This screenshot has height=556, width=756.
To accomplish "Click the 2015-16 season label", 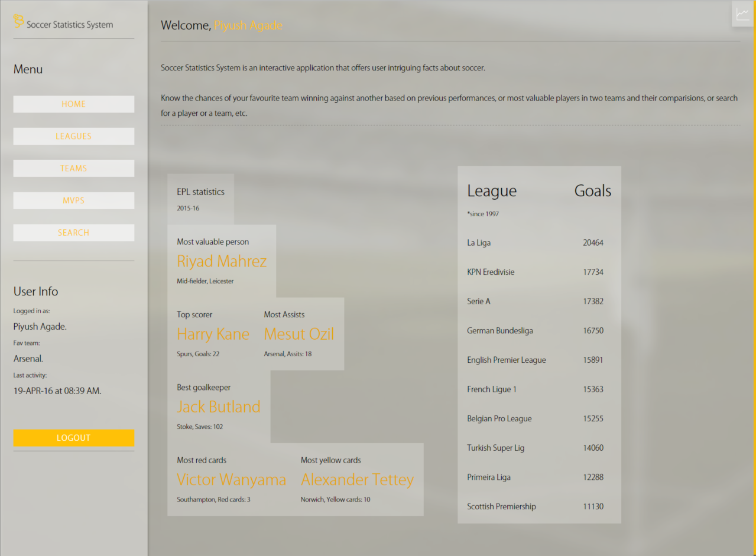I will pos(188,209).
